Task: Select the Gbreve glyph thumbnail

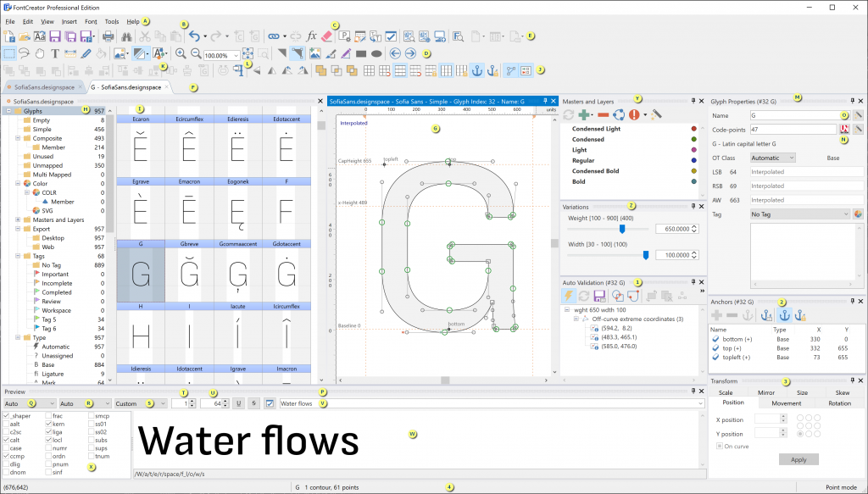Action: tap(189, 271)
